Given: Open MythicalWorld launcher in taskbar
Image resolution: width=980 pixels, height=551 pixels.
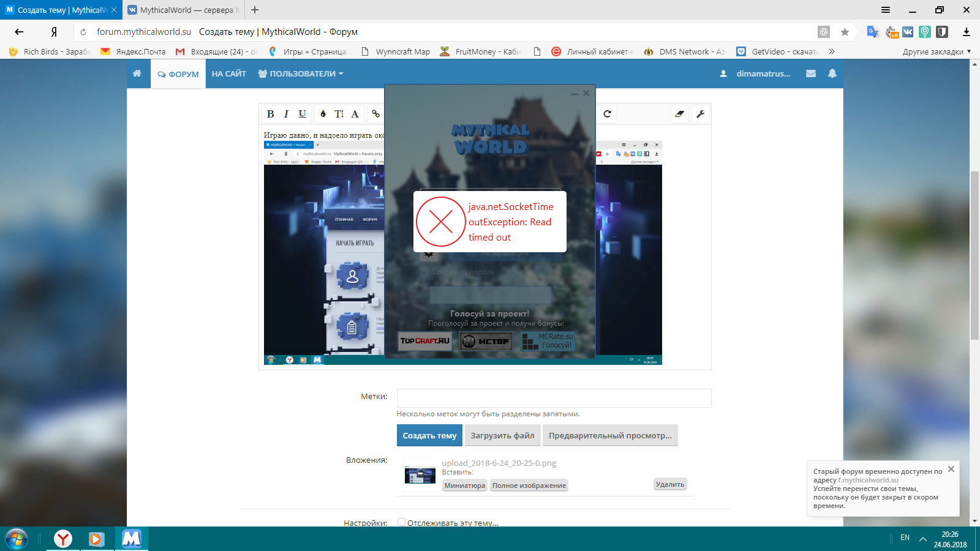Looking at the screenshot, I should click(x=131, y=539).
